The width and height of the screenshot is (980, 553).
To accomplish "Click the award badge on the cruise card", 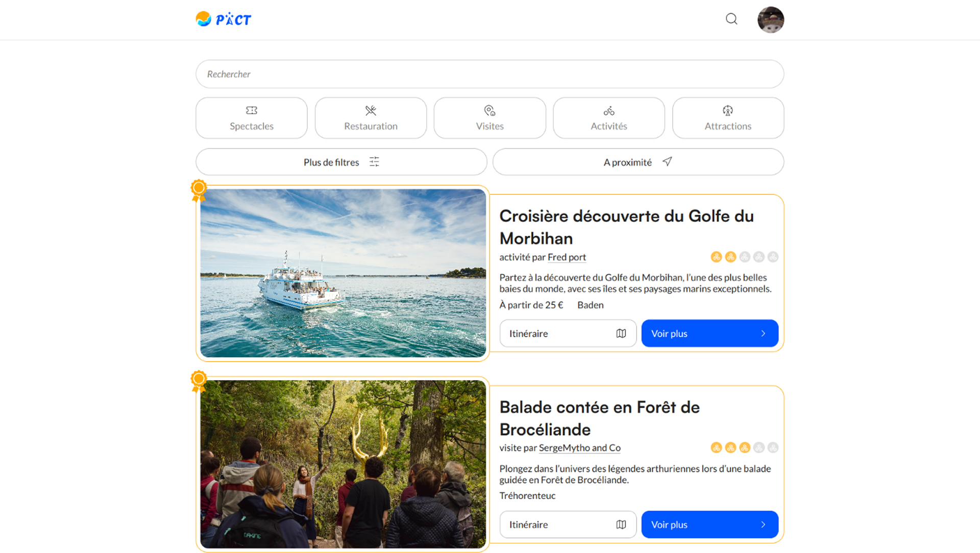I will 199,190.
